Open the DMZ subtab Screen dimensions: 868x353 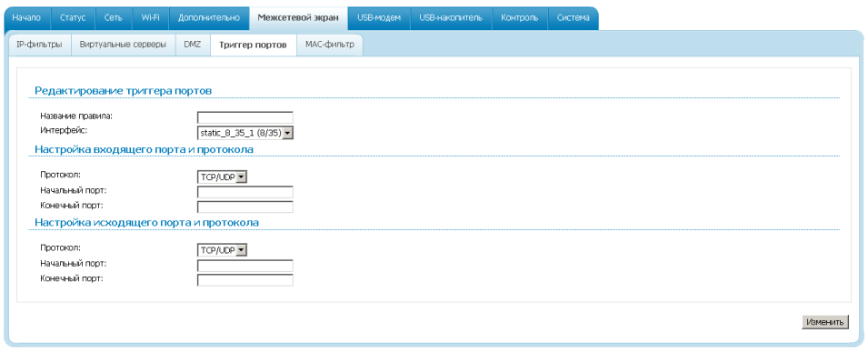192,45
